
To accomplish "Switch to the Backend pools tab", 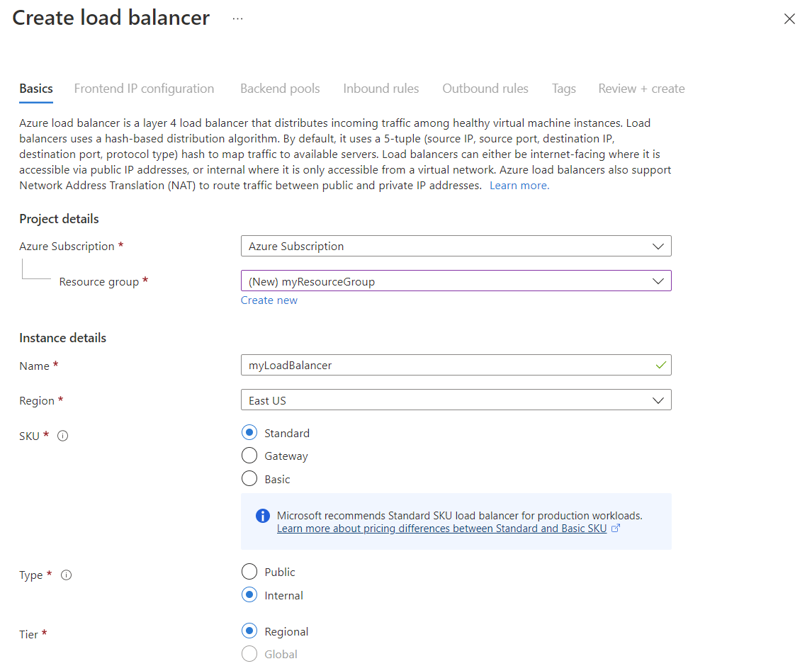I will [x=280, y=88].
